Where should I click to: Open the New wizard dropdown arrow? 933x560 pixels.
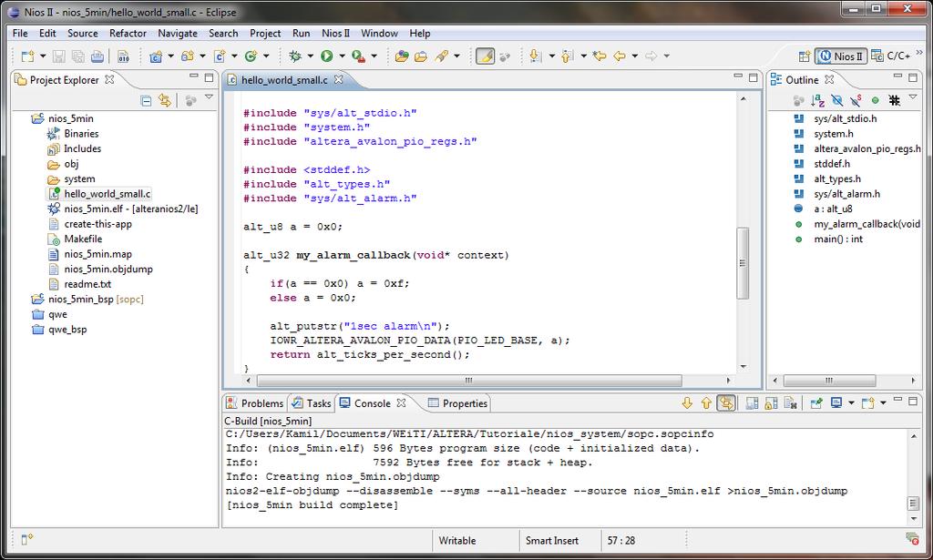pyautogui.click(x=43, y=56)
